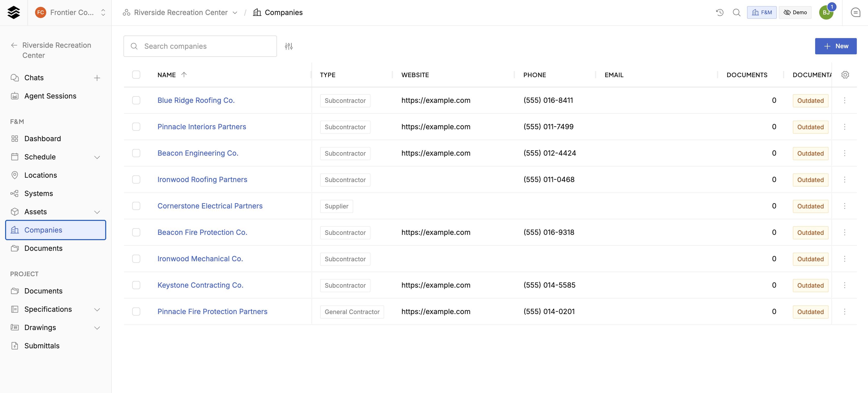Focus the Search companies field
This screenshot has width=868, height=393.
[x=200, y=46]
